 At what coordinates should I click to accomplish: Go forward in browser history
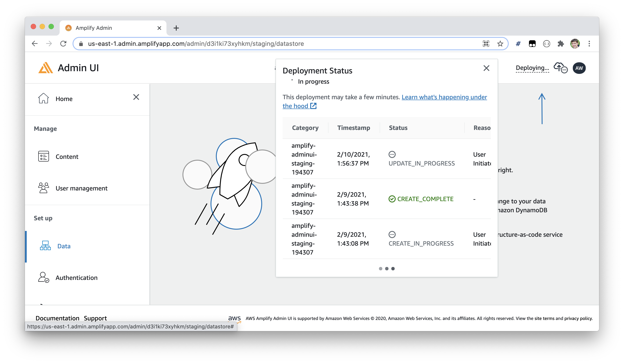pos(49,44)
